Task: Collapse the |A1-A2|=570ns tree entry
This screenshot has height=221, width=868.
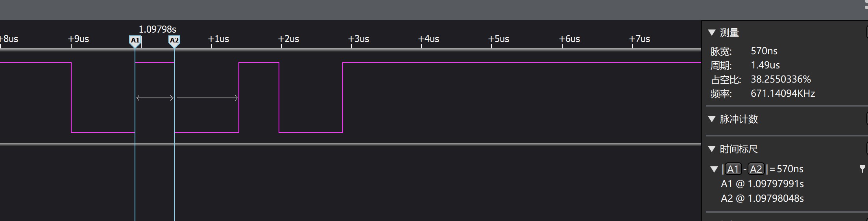Action: 714,169
